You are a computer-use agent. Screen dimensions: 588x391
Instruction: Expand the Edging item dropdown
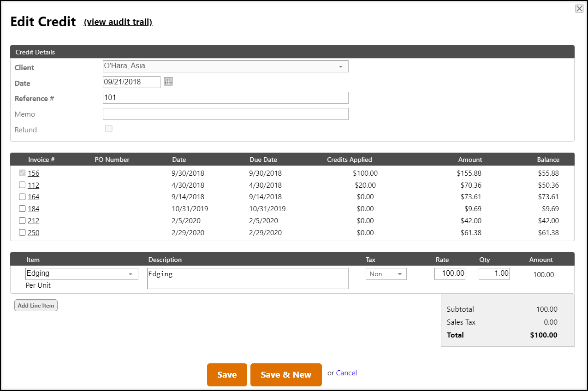[82, 274]
